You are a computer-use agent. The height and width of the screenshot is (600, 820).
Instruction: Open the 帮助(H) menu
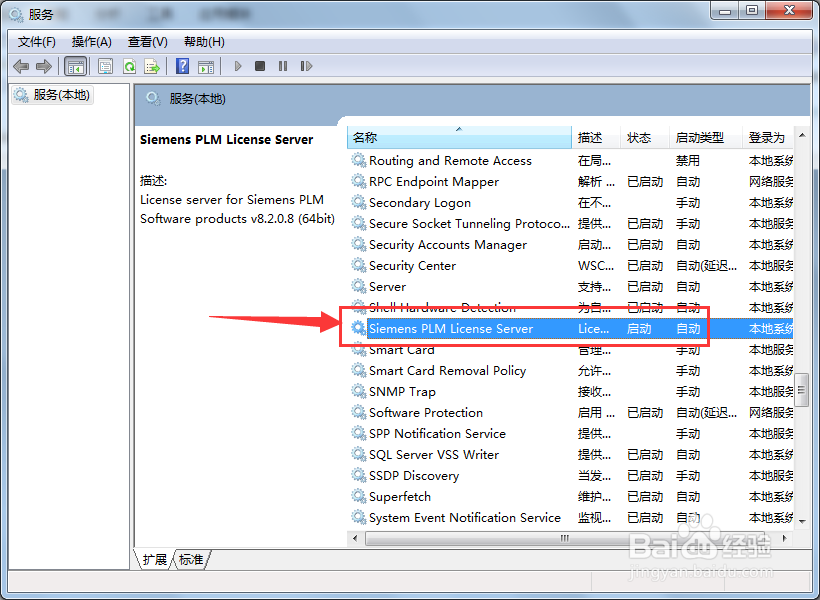204,42
